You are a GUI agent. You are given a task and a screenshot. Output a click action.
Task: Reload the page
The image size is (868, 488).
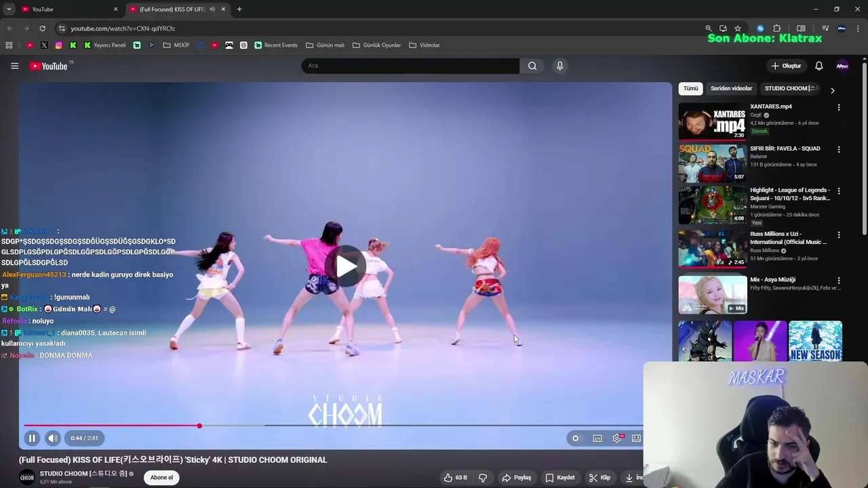(42, 28)
